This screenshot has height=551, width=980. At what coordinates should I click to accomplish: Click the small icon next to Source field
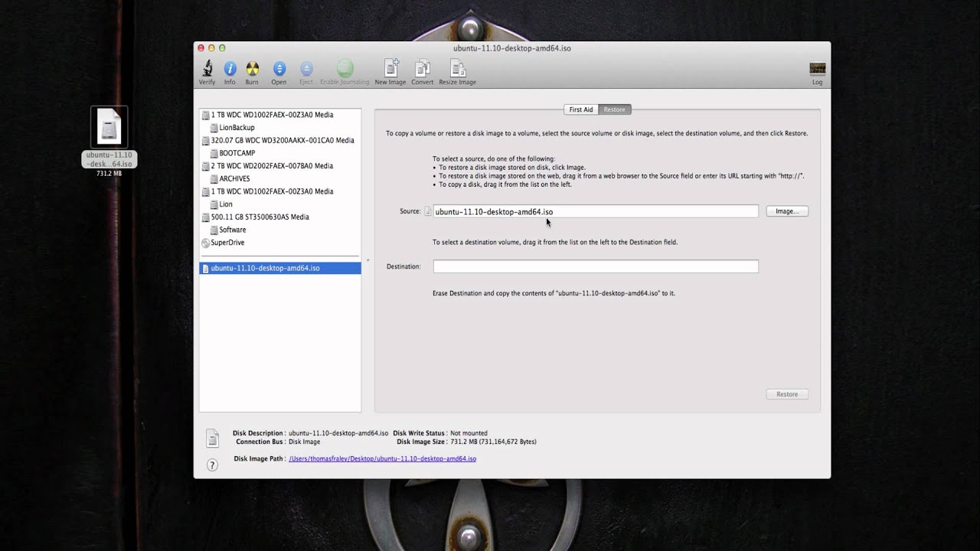tap(428, 211)
